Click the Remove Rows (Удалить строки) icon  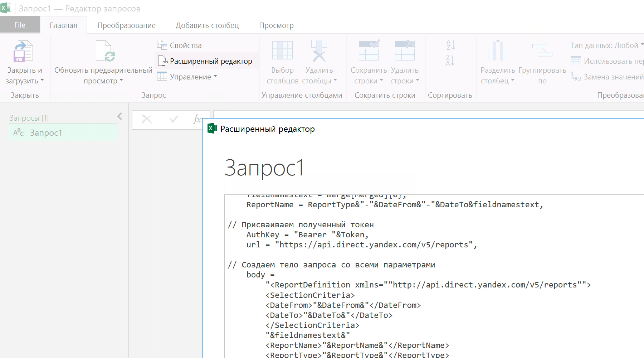[x=405, y=50]
